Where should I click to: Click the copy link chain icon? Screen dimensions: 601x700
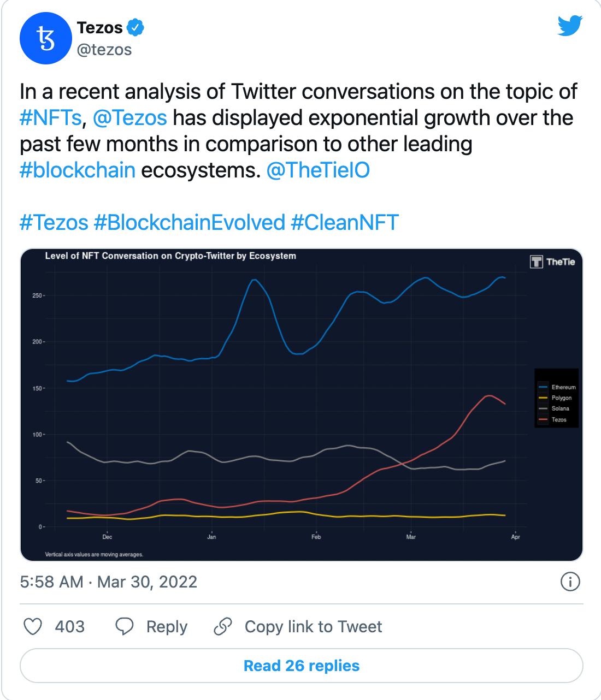pos(223,627)
